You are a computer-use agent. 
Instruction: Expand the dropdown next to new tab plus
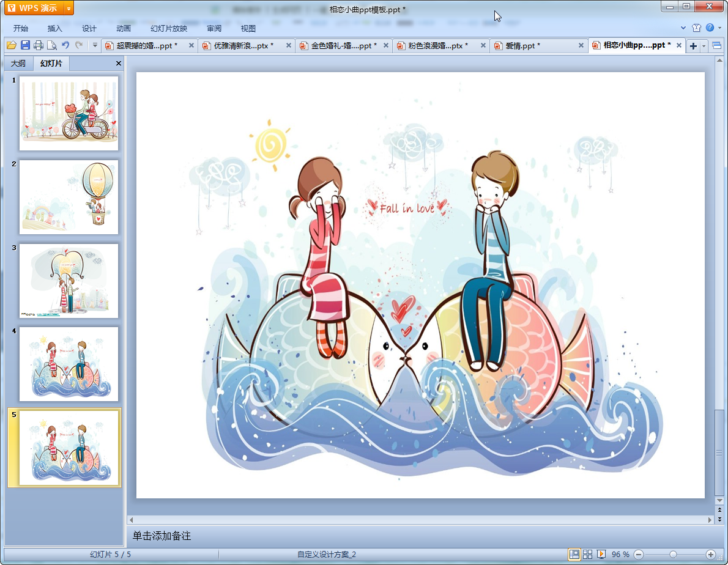click(704, 46)
